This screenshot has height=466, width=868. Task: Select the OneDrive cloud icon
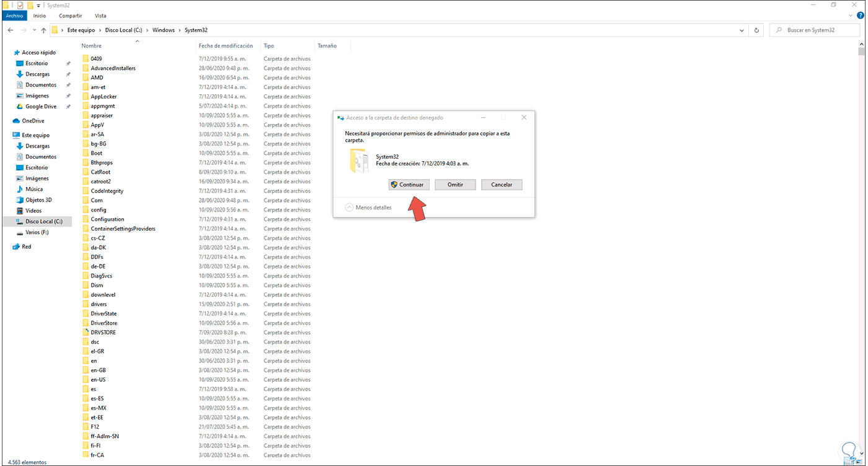click(16, 121)
